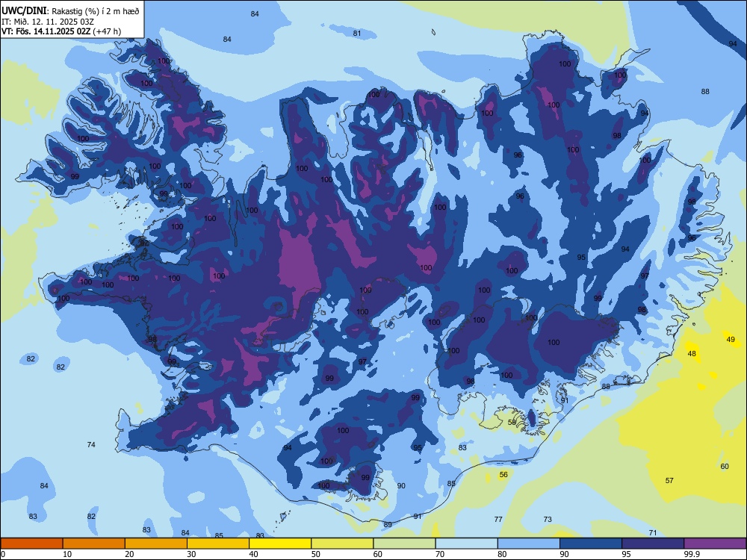Image resolution: width=747 pixels, height=560 pixels.
Task: Click the map value '57' in the southeast sea
Action: pyautogui.click(x=669, y=480)
